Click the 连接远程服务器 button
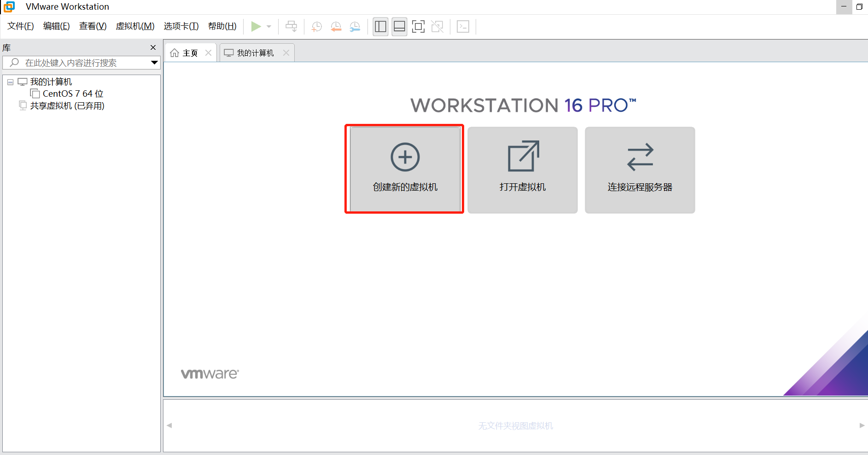868x455 pixels. click(x=640, y=170)
